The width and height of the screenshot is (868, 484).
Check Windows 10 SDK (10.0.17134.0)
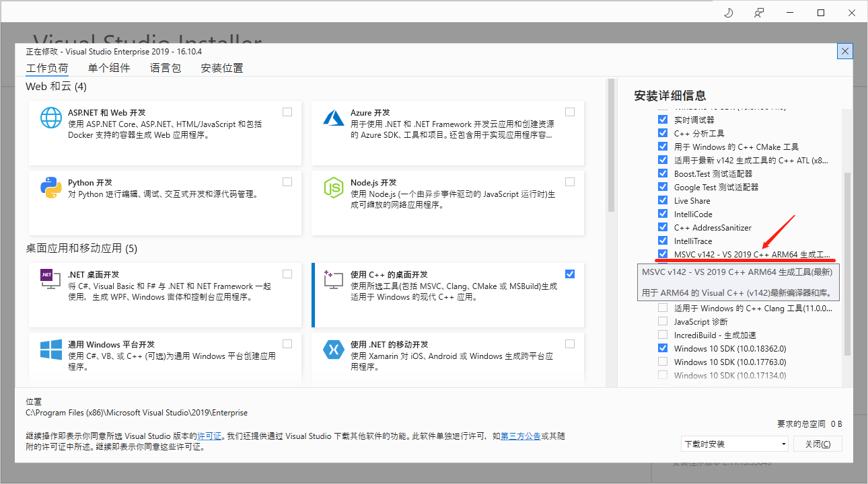click(x=663, y=375)
